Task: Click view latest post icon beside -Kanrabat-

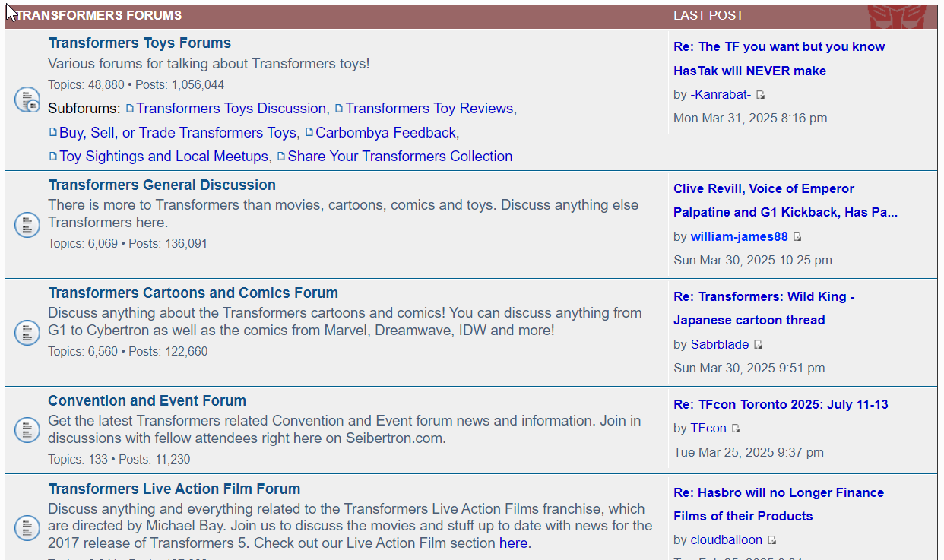Action: click(761, 95)
